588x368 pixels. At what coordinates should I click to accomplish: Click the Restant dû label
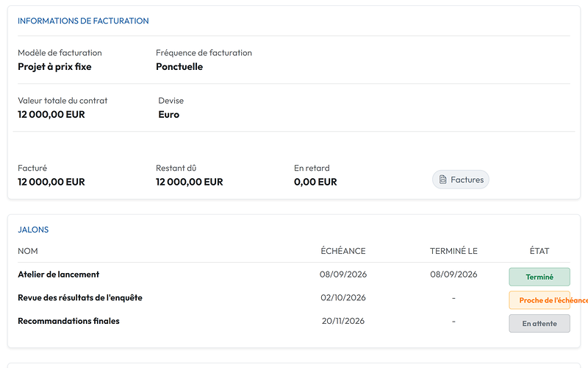click(176, 168)
